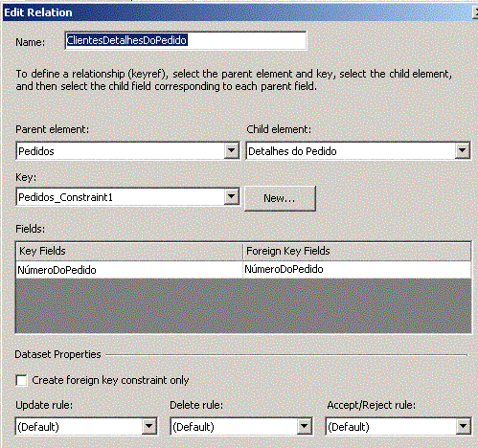This screenshot has width=478, height=448.
Task: Click the Key Fields column header
Action: click(129, 252)
